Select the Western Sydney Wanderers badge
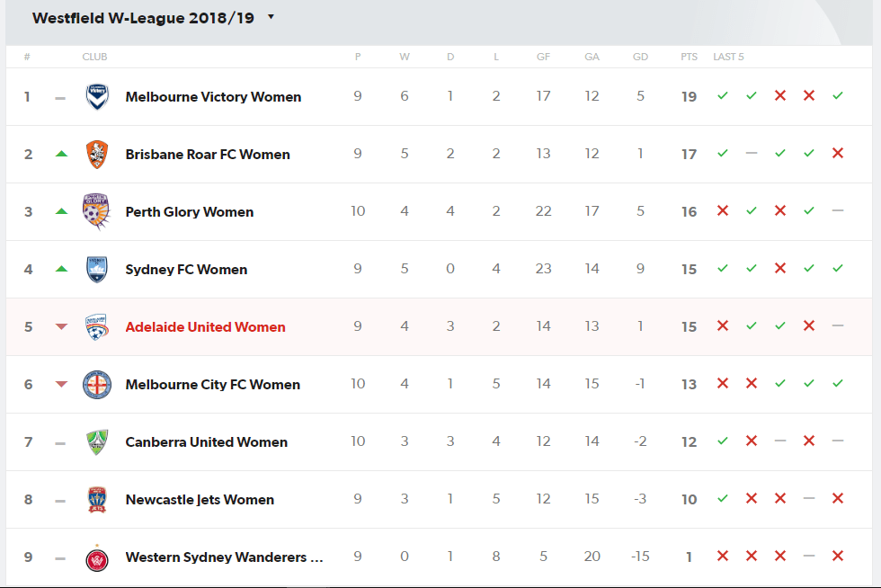 pyautogui.click(x=97, y=558)
